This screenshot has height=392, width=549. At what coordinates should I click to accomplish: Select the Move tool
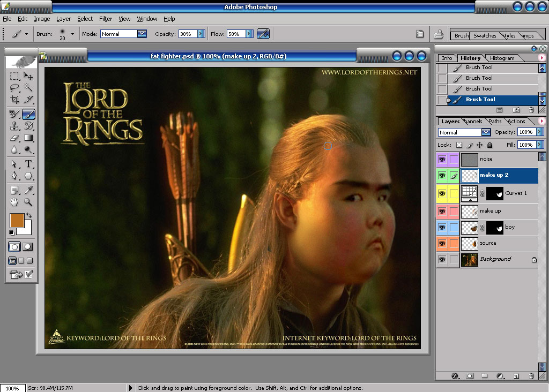(28, 76)
